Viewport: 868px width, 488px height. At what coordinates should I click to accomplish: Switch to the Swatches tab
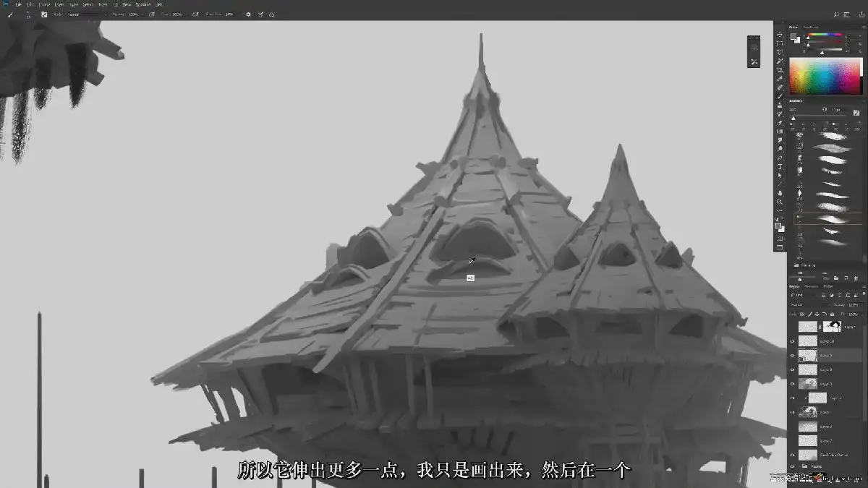pyautogui.click(x=811, y=27)
